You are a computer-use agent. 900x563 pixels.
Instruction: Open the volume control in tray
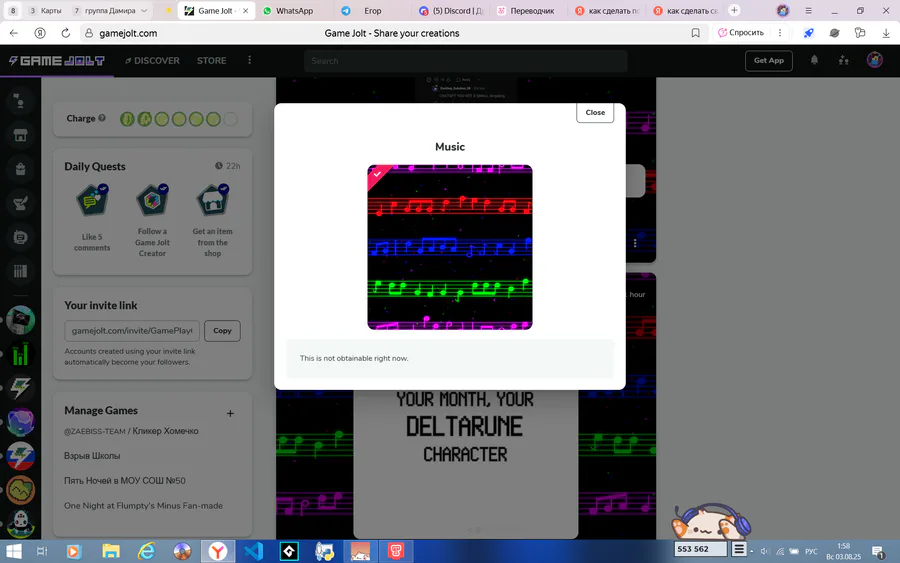point(765,552)
